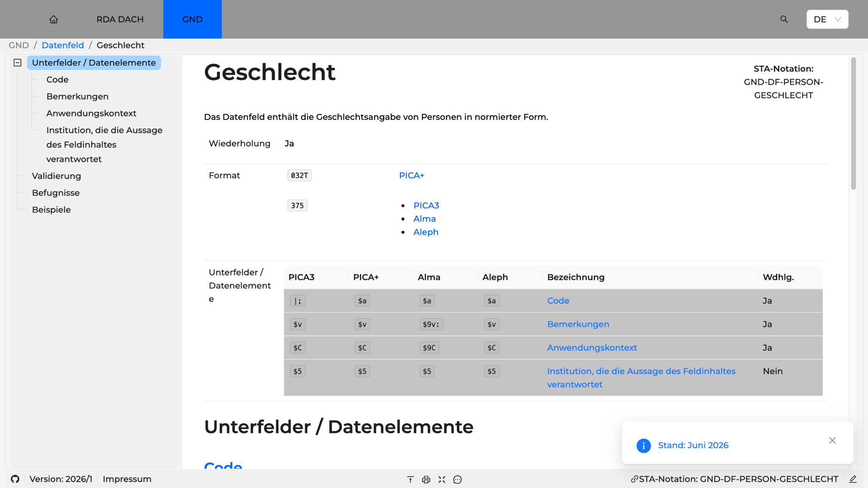
Task: Click the $9v: Alma subfield code
Action: [x=431, y=324]
